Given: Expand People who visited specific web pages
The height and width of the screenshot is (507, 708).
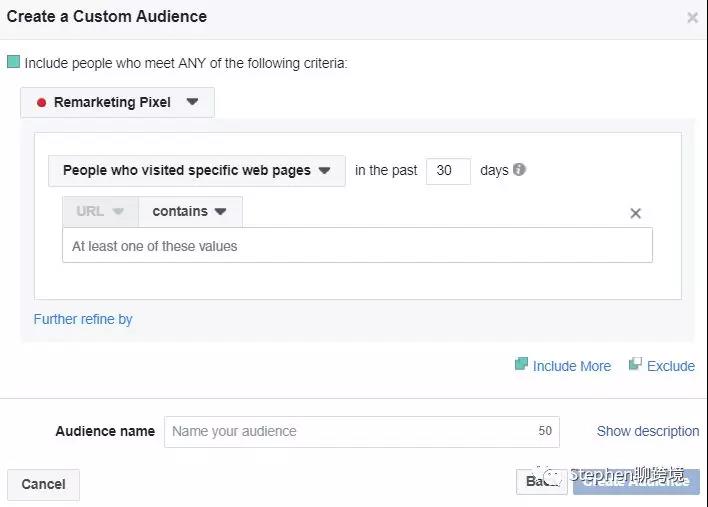Looking at the screenshot, I should (196, 171).
